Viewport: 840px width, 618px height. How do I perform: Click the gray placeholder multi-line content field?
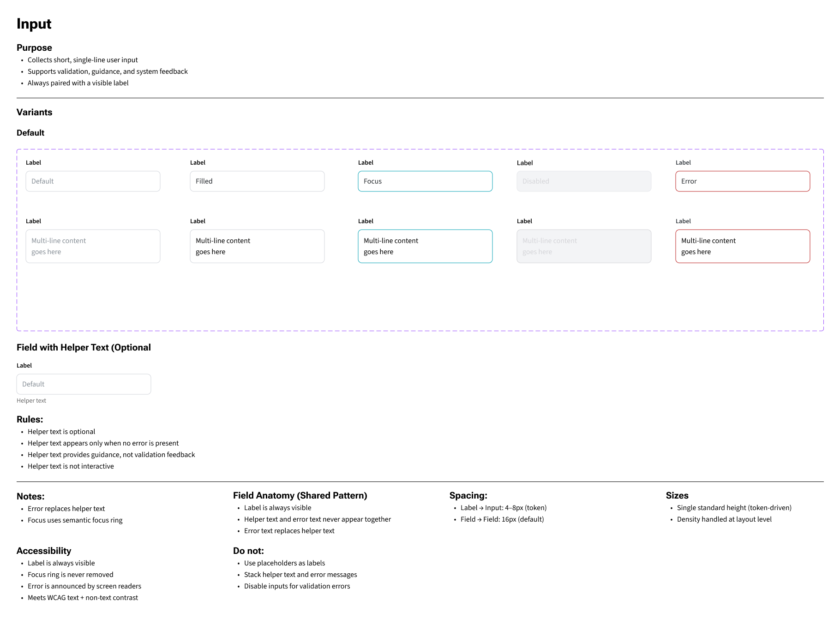pyautogui.click(x=93, y=246)
